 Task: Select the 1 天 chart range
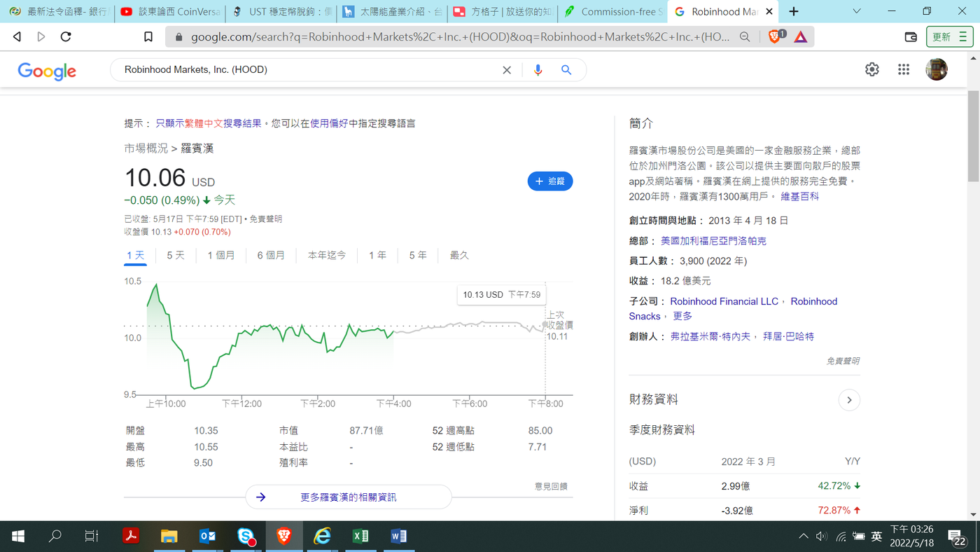click(x=136, y=256)
